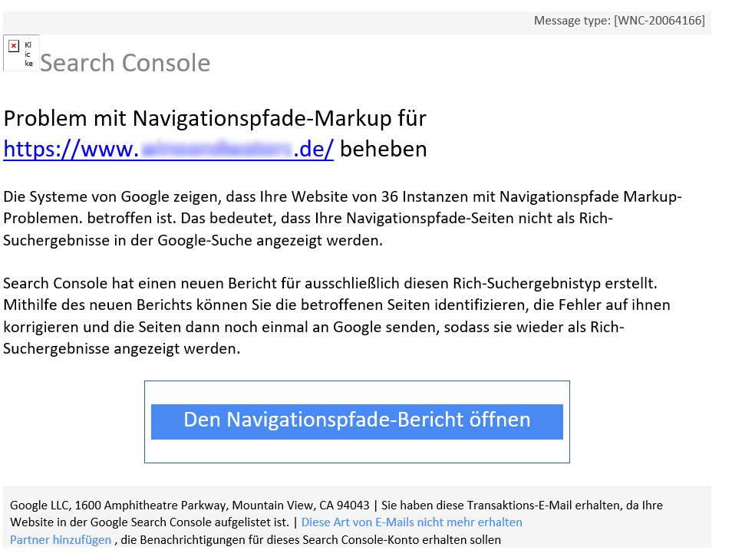Click 'Diese Art von E-Mails nicht mehr erhalten' link
732x560 pixels.
[411, 522]
